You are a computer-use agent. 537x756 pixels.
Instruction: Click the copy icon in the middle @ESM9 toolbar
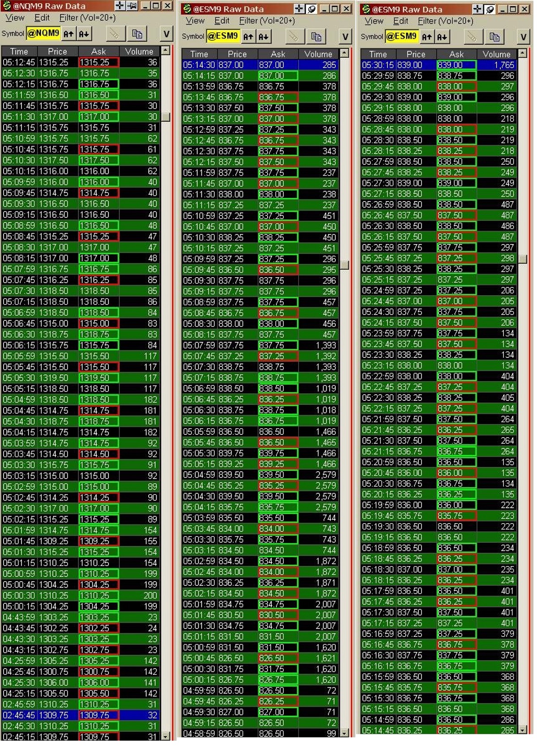point(316,37)
